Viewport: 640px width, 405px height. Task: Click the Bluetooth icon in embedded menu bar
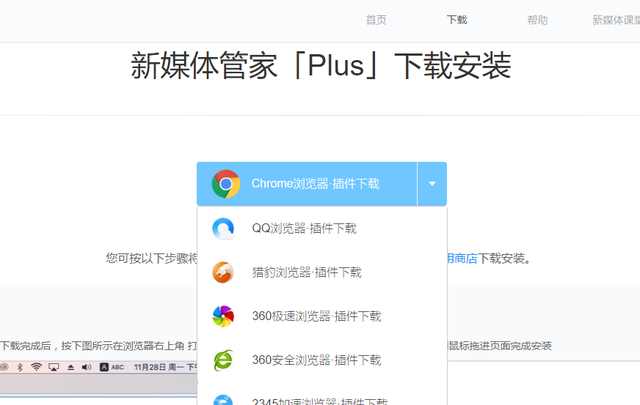[x=20, y=367]
